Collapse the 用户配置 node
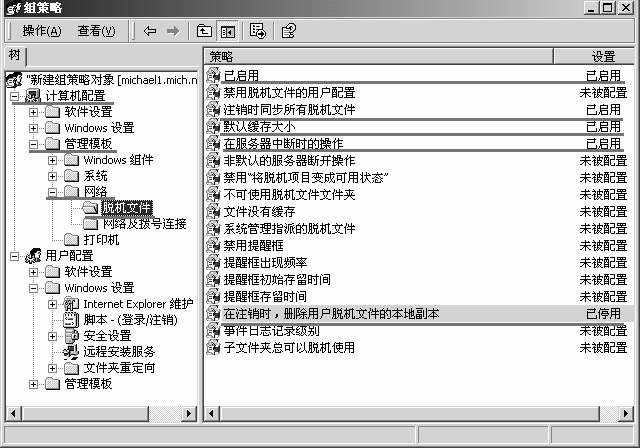The width and height of the screenshot is (640, 448). tap(15, 256)
